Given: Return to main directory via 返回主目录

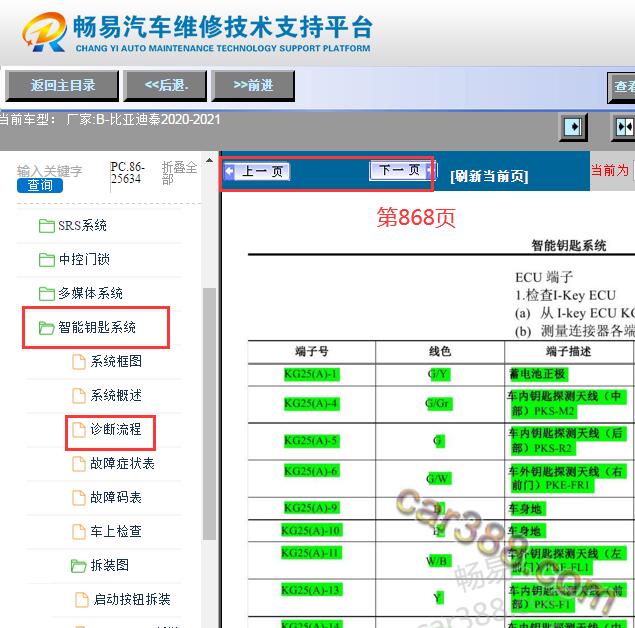Looking at the screenshot, I should (x=62, y=85).
